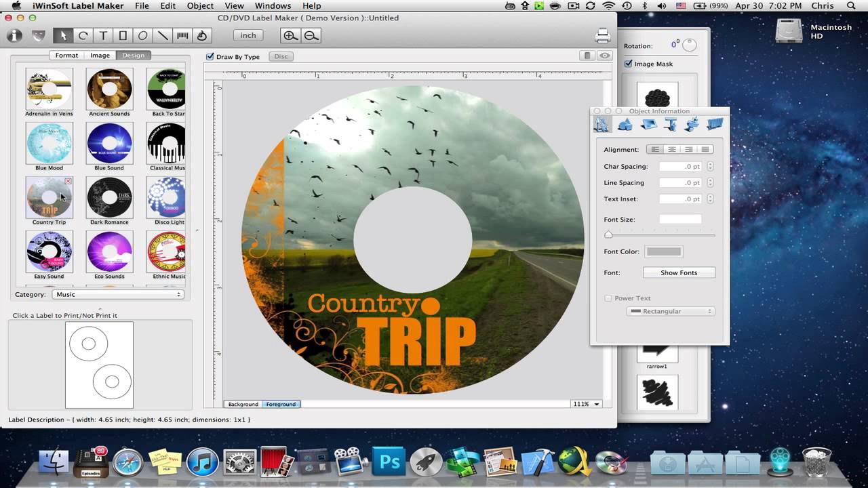
Task: Click the Zoom In magnifier icon
Action: tap(290, 35)
